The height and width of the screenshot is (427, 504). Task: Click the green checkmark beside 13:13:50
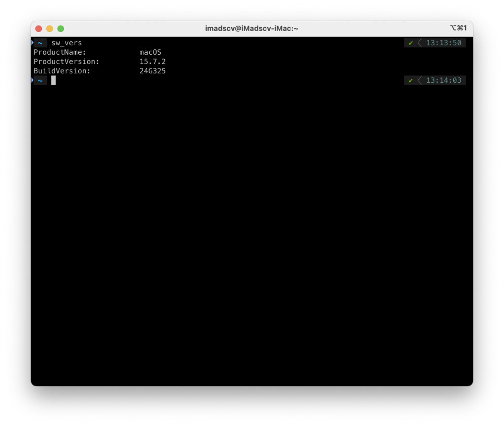410,43
